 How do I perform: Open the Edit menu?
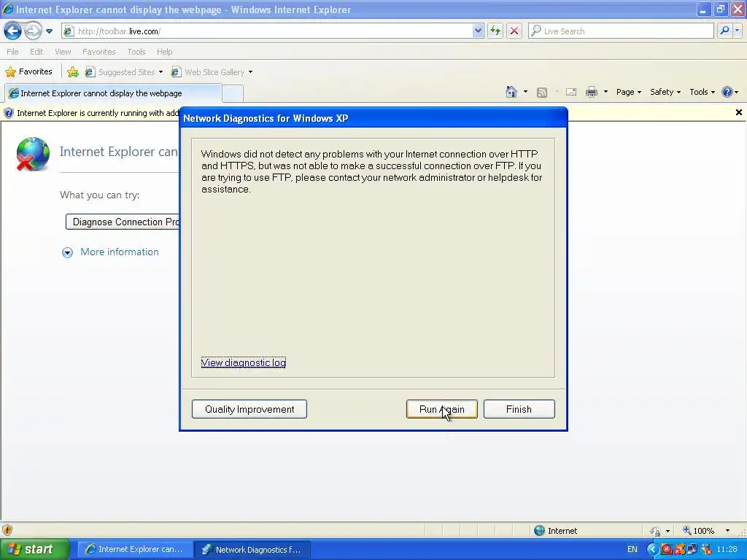(36, 52)
